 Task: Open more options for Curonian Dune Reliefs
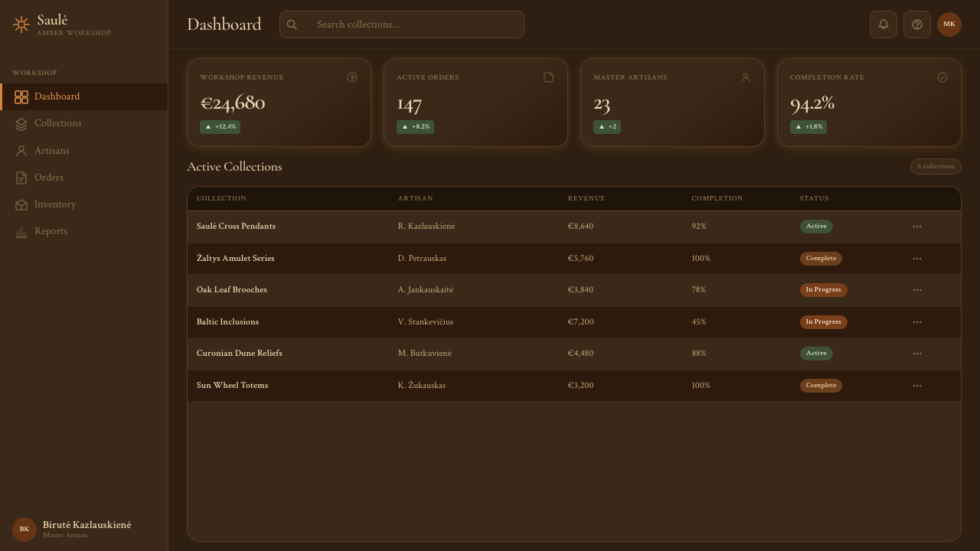(x=917, y=354)
